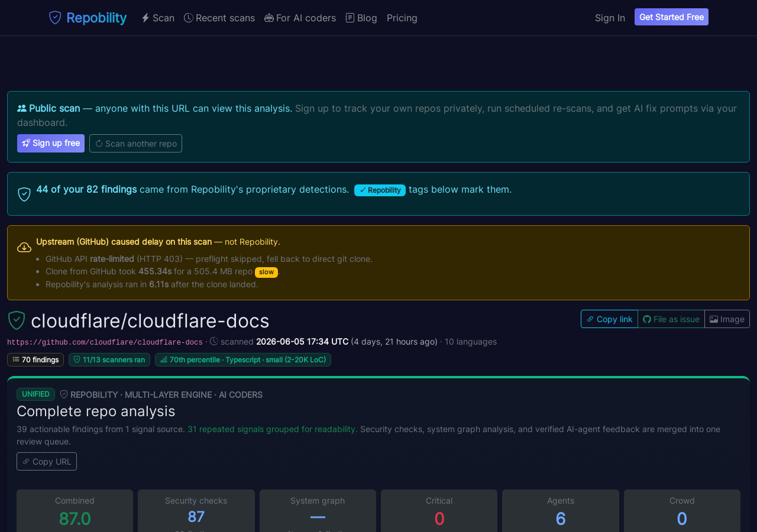
Task: Click the 'Complete repo analysis' heading
Action: pyautogui.click(x=96, y=411)
